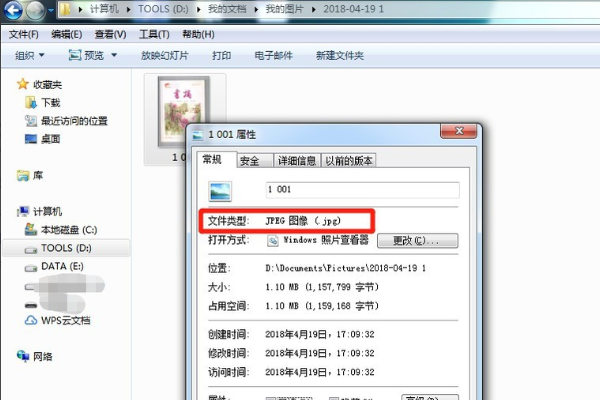Expand the breadcrumb arrow after 我的图片
The height and width of the screenshot is (400, 600).
point(313,9)
